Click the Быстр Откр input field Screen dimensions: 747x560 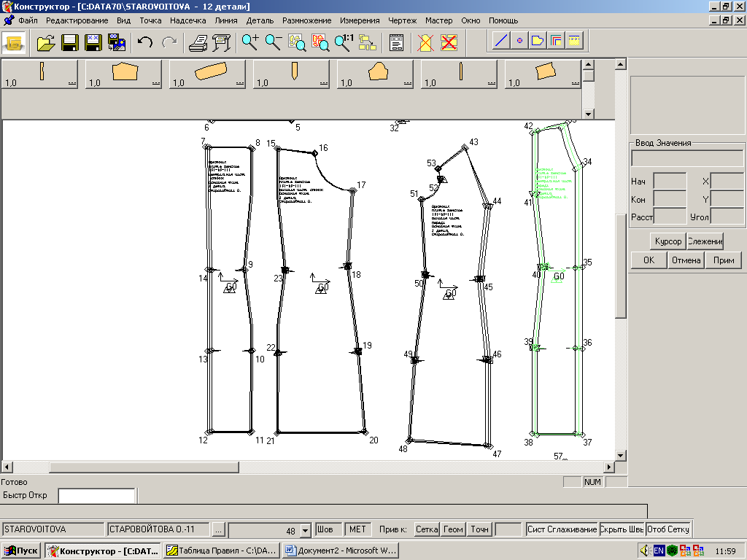(x=96, y=496)
